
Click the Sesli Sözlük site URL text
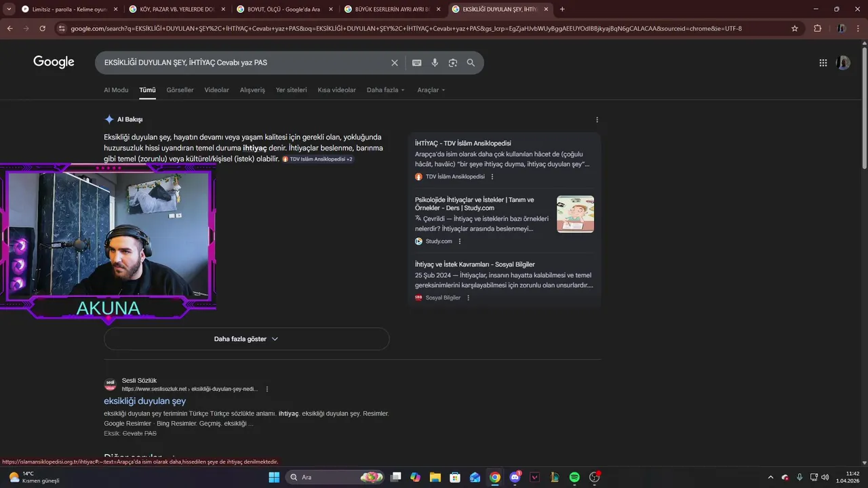pos(190,389)
